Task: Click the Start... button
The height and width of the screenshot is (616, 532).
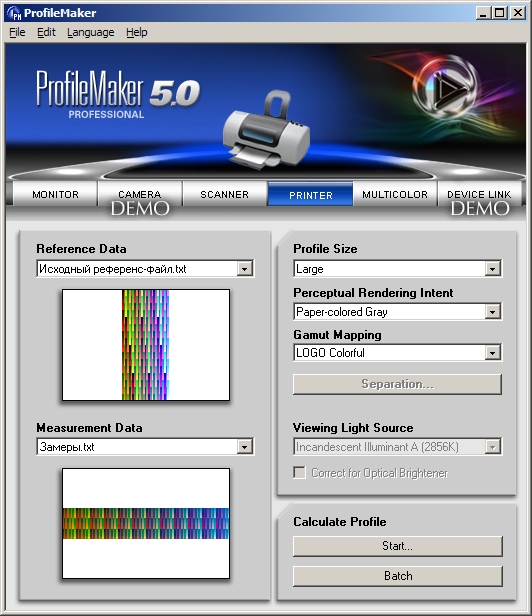Action: point(398,546)
